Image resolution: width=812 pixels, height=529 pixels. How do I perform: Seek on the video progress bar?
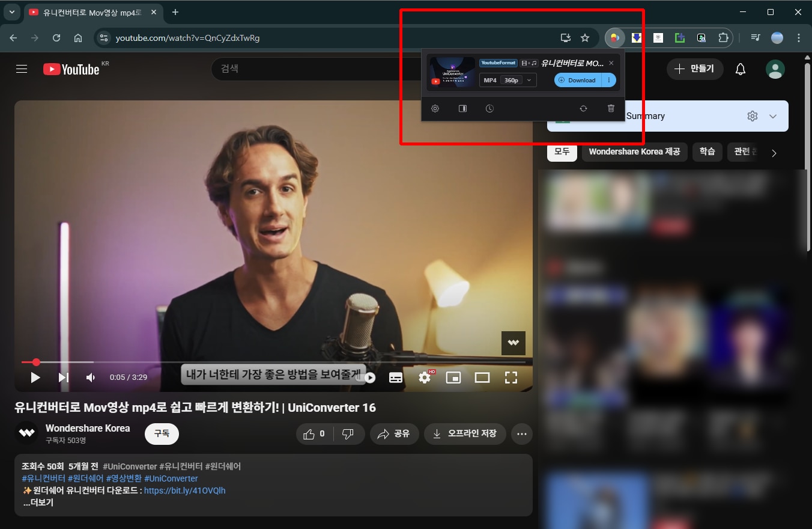point(273,362)
